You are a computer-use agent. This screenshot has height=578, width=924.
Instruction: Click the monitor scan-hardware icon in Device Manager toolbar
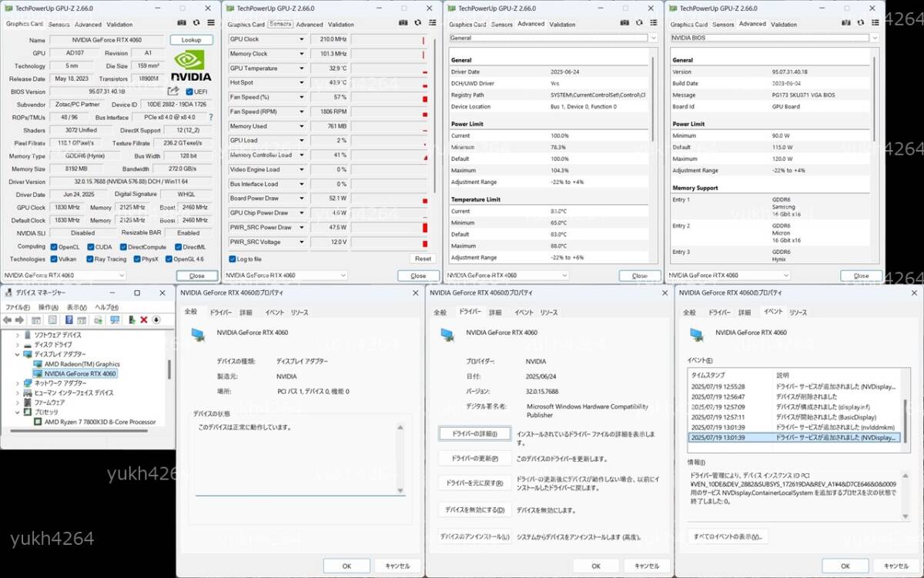pyautogui.click(x=115, y=319)
